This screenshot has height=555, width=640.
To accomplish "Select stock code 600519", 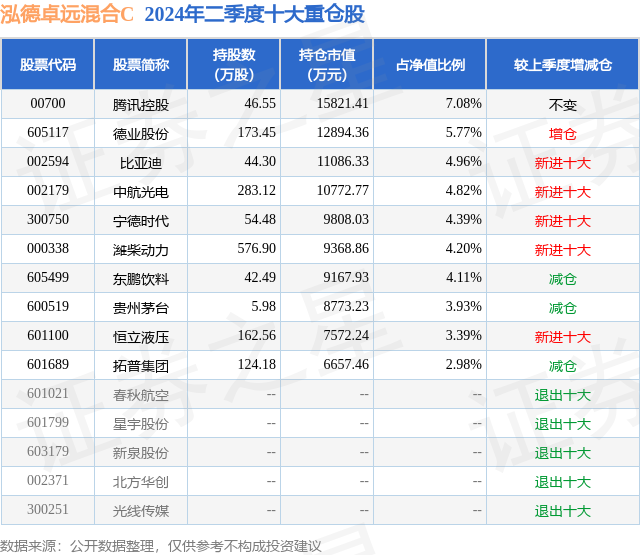I will tap(48, 306).
